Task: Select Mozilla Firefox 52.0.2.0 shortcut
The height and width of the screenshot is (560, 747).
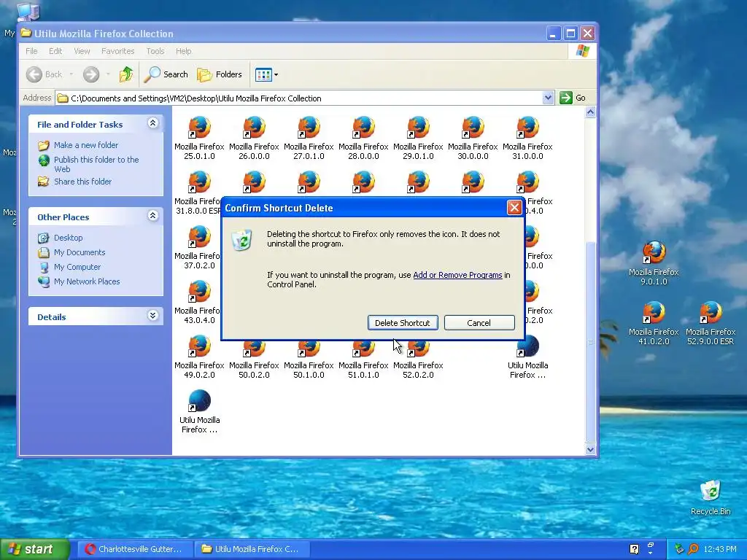Action: coord(418,360)
